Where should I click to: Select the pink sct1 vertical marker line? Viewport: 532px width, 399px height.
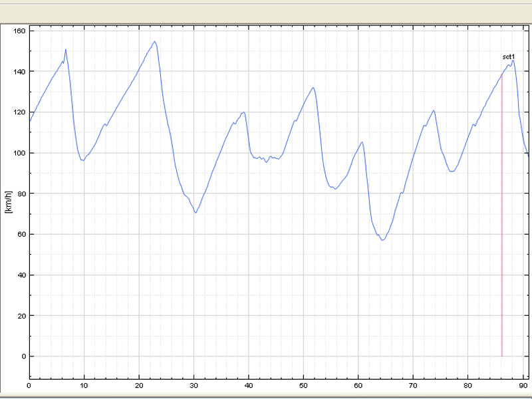tap(502, 215)
